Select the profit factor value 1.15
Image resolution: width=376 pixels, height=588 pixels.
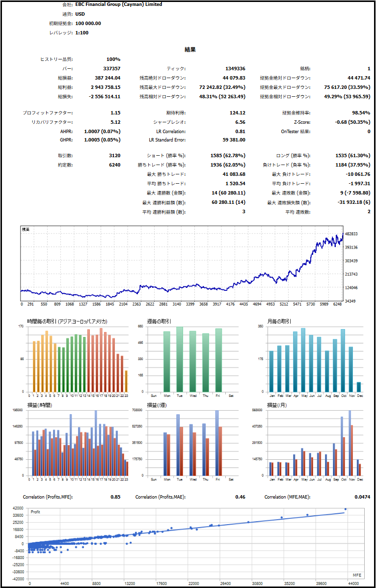(x=115, y=113)
